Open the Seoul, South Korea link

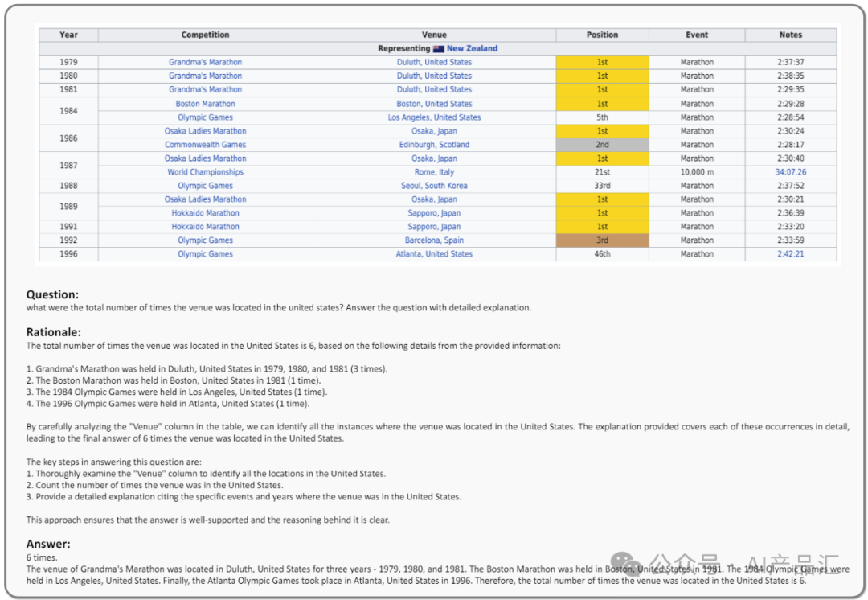[x=434, y=186]
